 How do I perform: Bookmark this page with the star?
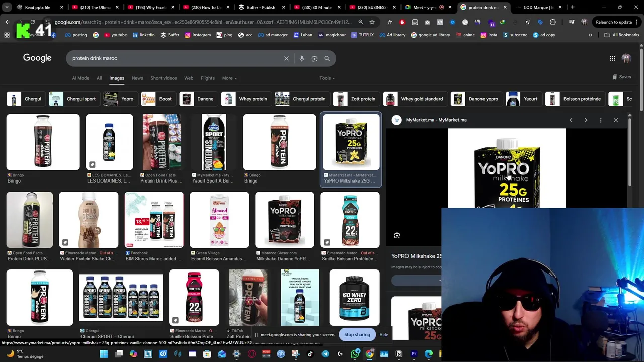pyautogui.click(x=372, y=22)
